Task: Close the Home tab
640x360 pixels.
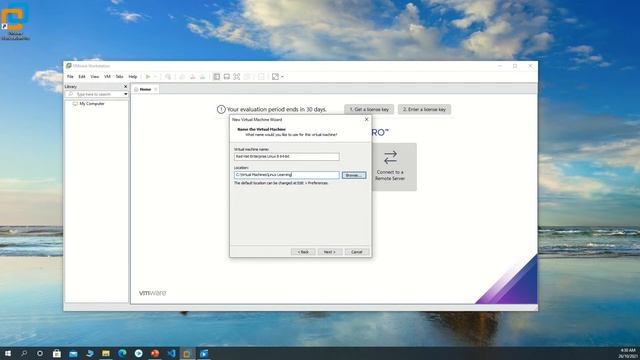Action: pyautogui.click(x=156, y=89)
